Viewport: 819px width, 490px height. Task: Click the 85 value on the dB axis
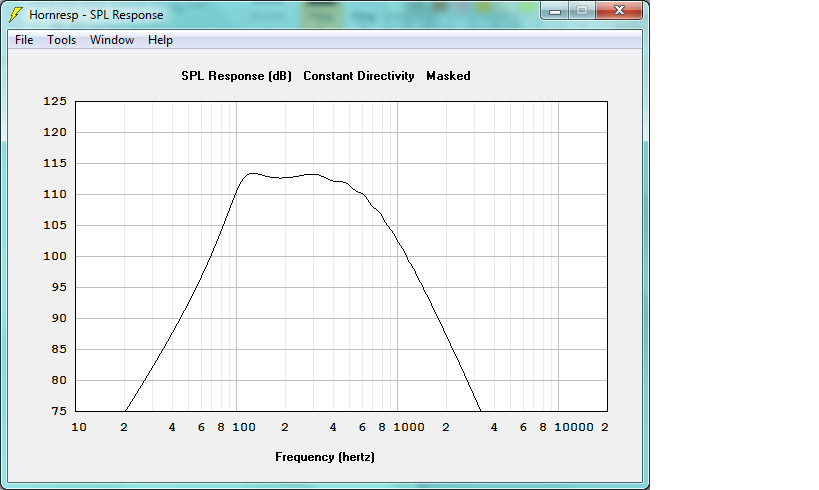coord(59,349)
